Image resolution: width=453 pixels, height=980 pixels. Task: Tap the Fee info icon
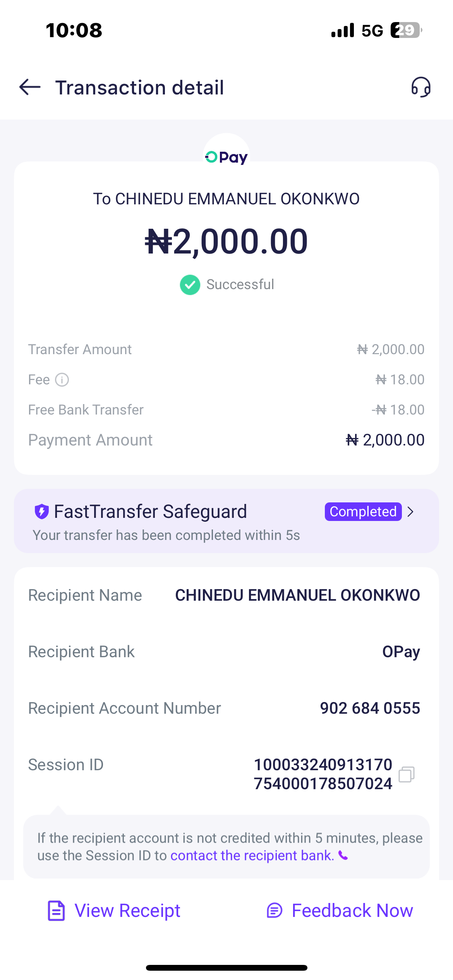pos(62,380)
